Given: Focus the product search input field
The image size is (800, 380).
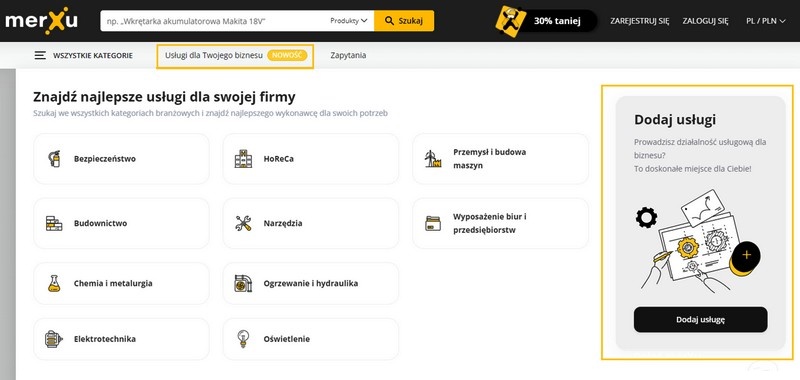Looking at the screenshot, I should click(x=214, y=21).
